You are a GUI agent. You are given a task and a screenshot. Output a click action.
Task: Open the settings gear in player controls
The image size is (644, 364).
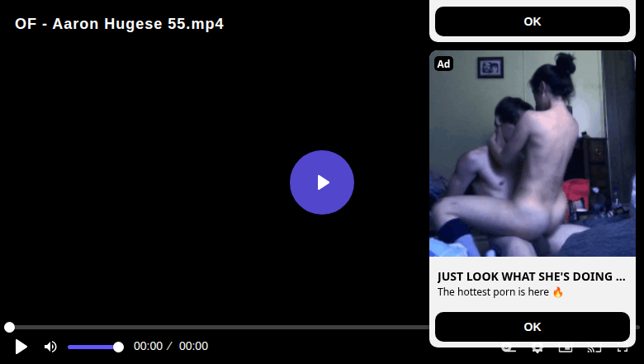[537, 350]
